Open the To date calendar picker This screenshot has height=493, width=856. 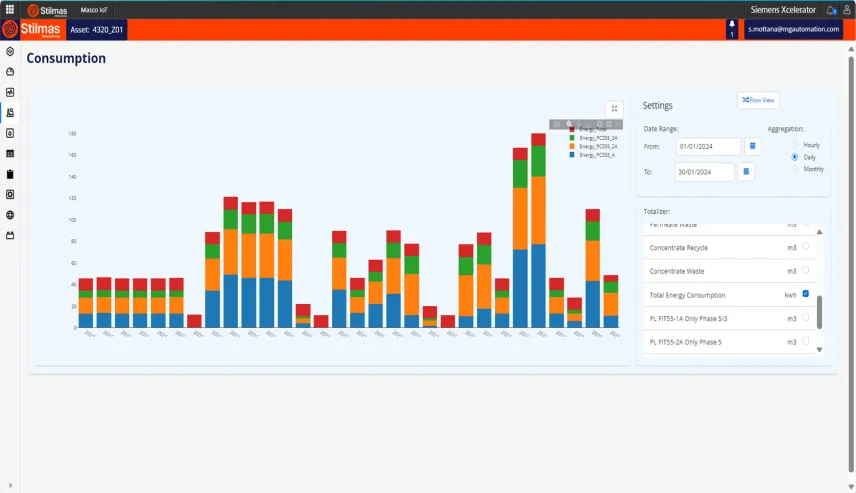click(746, 171)
